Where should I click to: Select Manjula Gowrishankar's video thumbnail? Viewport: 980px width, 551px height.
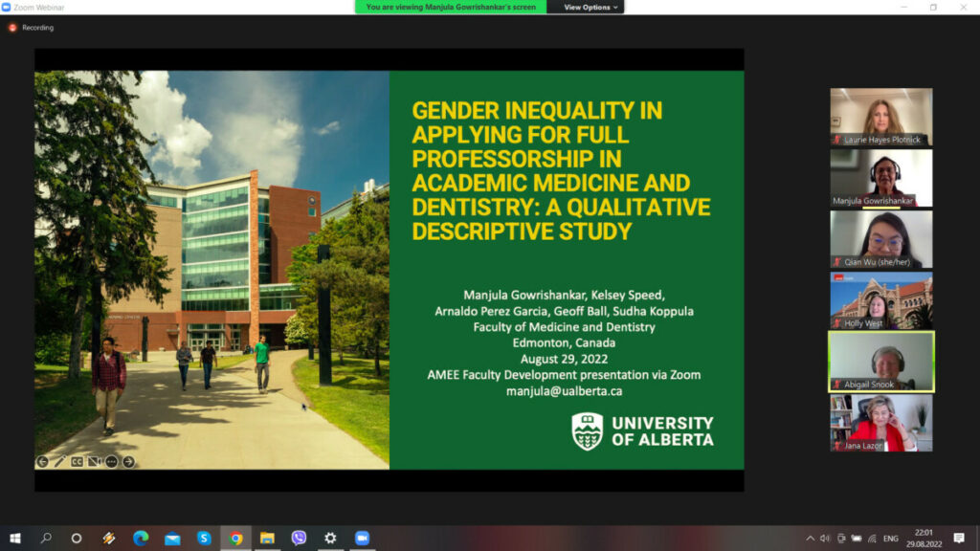pyautogui.click(x=880, y=178)
